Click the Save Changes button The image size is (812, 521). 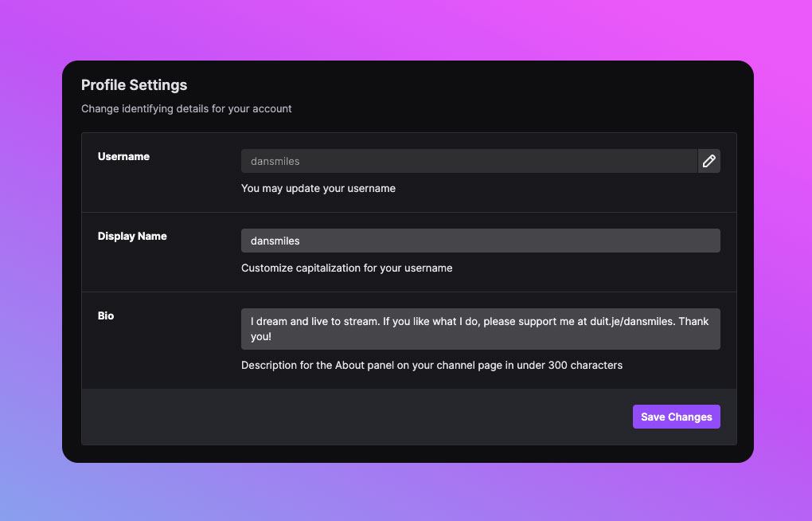click(676, 417)
